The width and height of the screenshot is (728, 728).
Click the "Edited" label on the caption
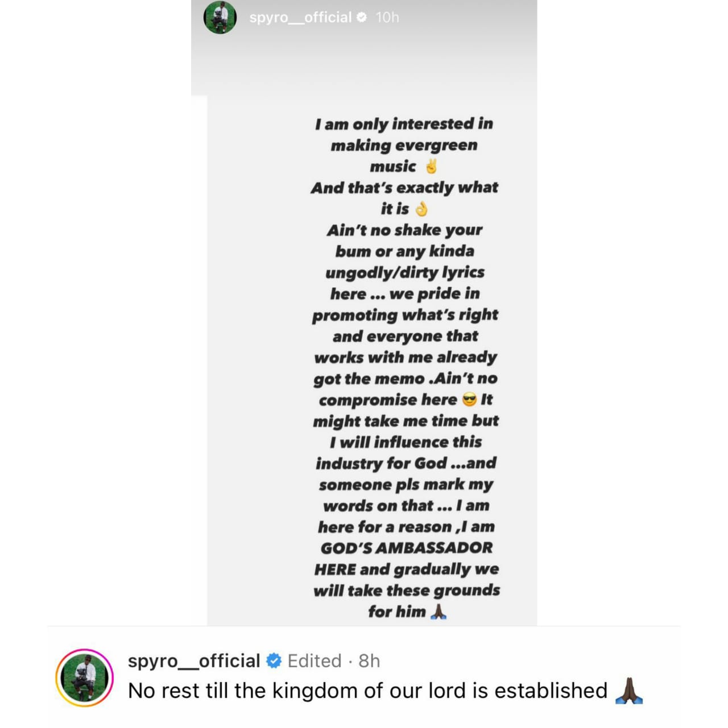[315, 661]
